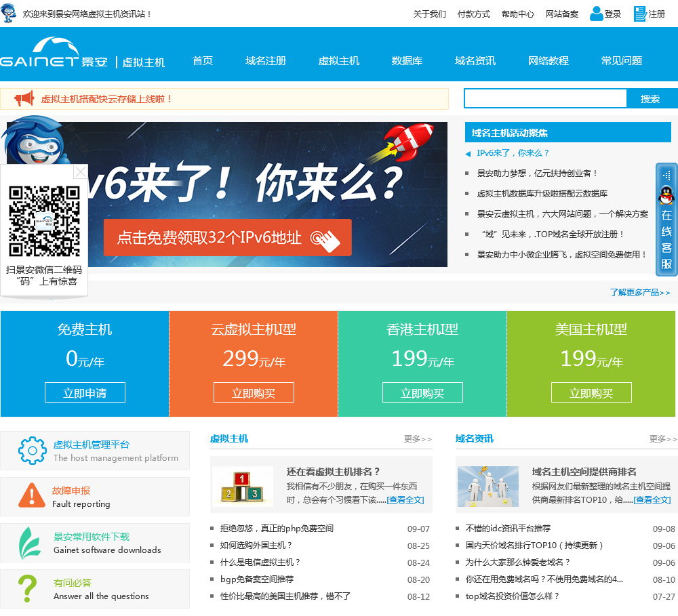This screenshot has height=616, width=678.
Task: Click 关于我们 top link
Action: click(429, 14)
